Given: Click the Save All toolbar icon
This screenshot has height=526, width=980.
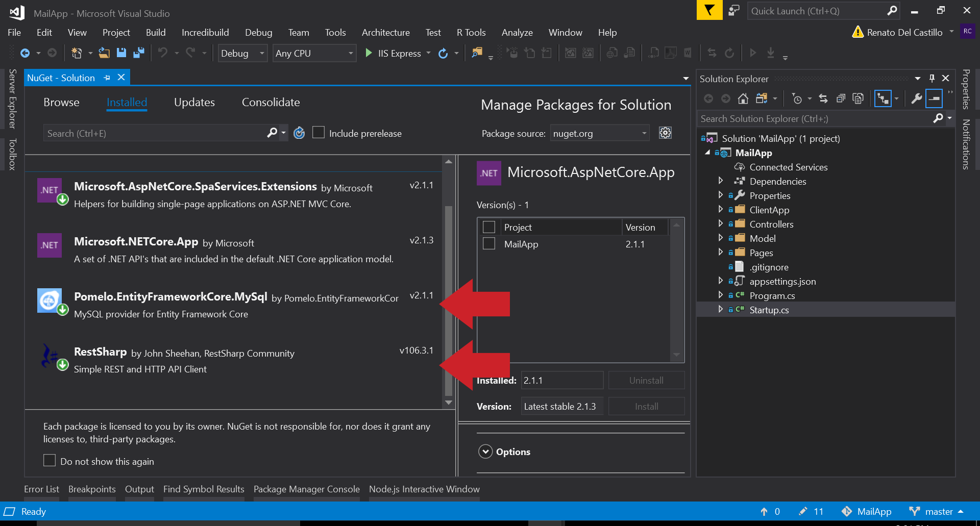Looking at the screenshot, I should (x=138, y=53).
